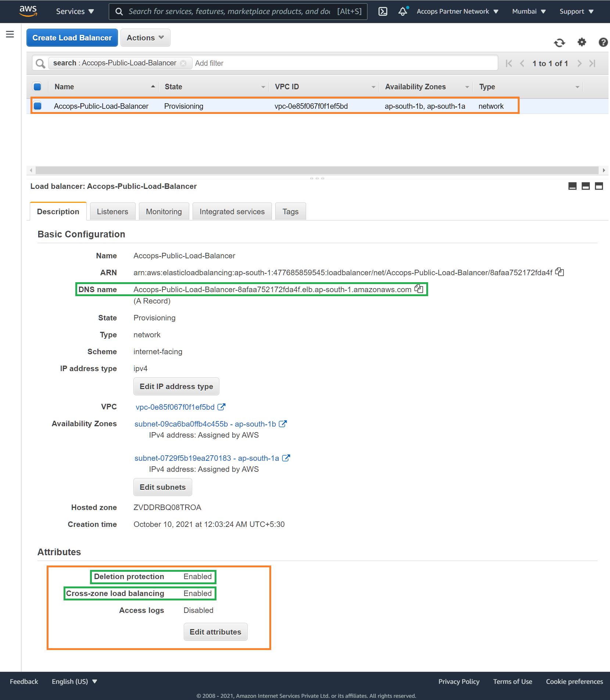
Task: Click Create Load Balancer button
Action: click(x=72, y=38)
